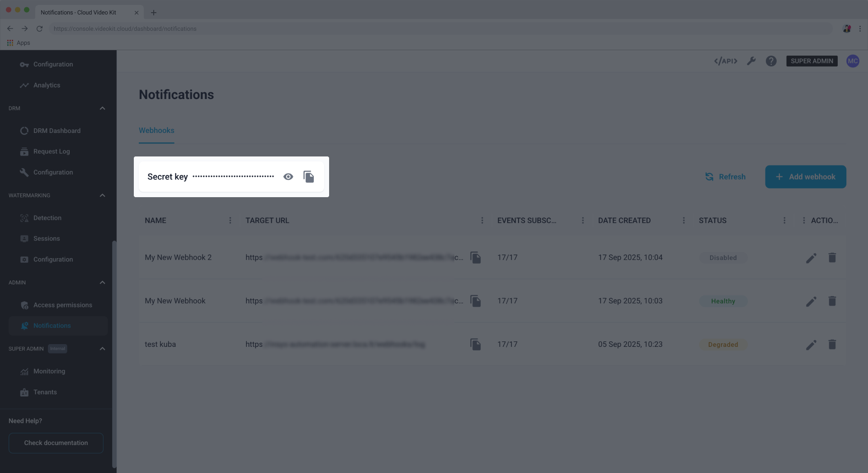Open the Request Log
The image size is (868, 473).
click(52, 151)
